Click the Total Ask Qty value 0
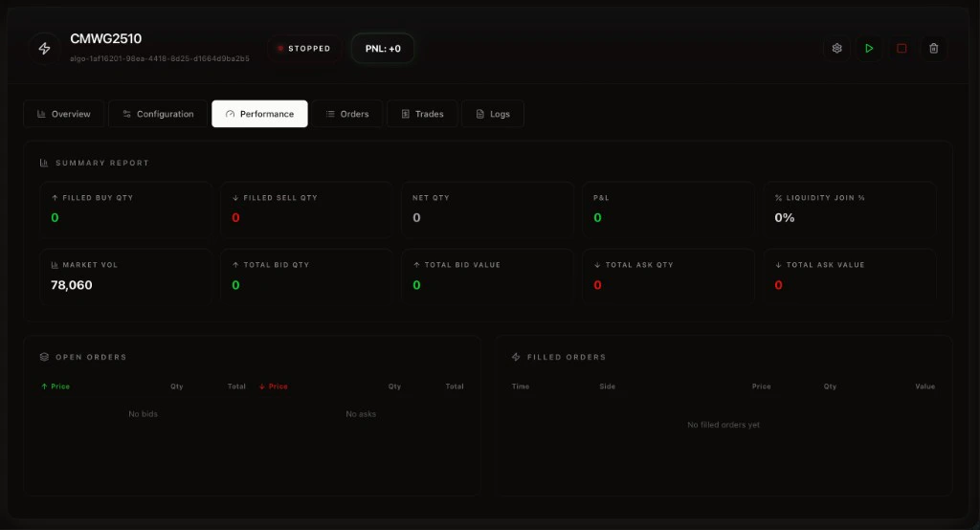Viewport: 980px width, 530px height. coord(597,285)
